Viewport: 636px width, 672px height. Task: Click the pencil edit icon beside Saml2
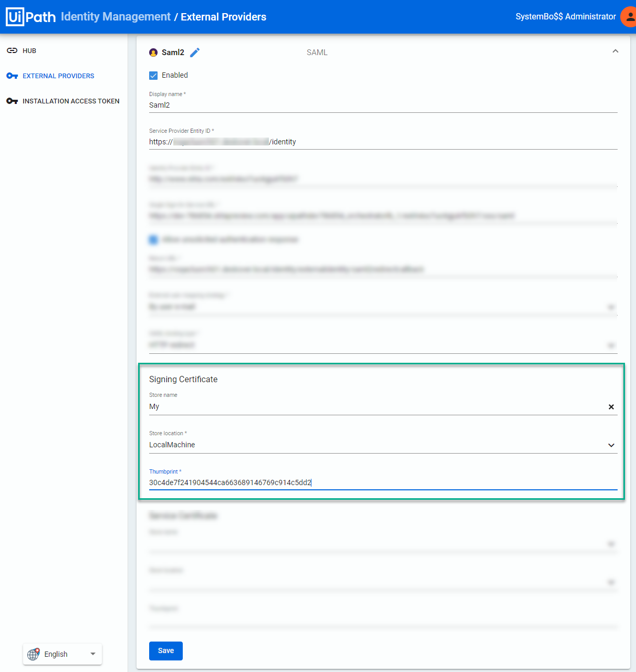click(195, 52)
